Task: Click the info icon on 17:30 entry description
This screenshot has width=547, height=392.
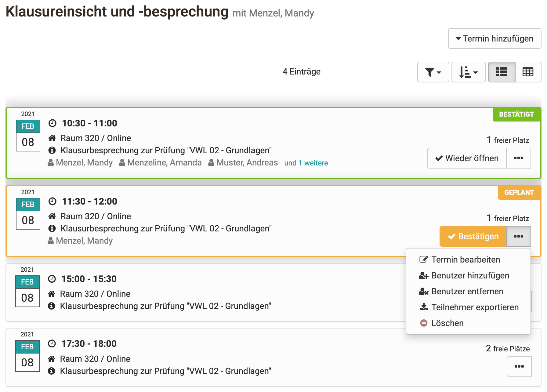Action: (x=52, y=371)
